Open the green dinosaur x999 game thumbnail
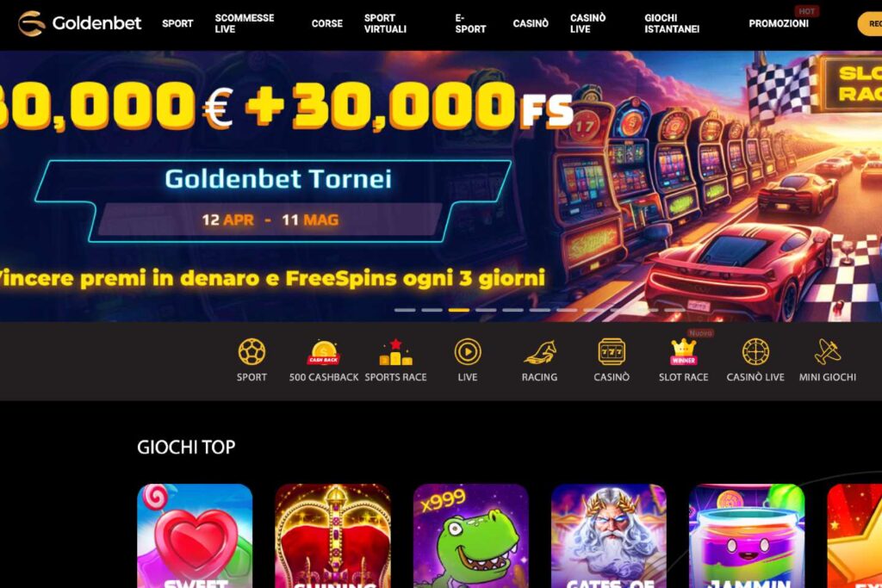 471,535
